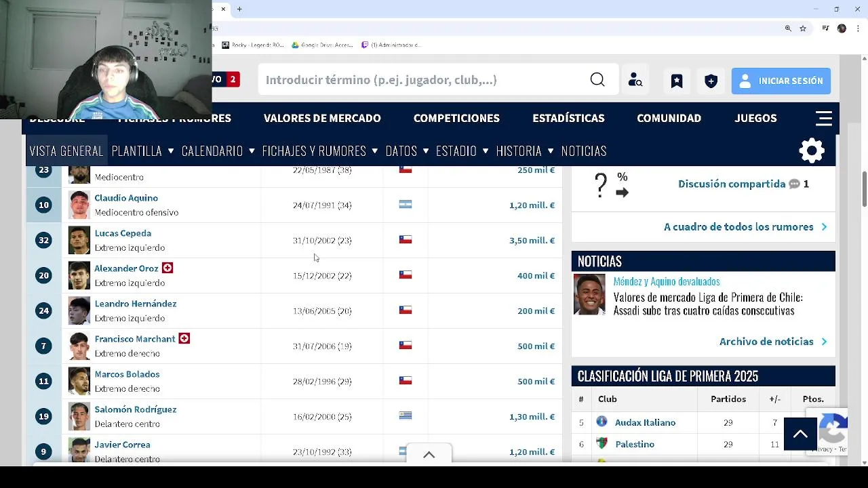Open Chrome media control icon
The width and height of the screenshot is (868, 488).
click(825, 28)
